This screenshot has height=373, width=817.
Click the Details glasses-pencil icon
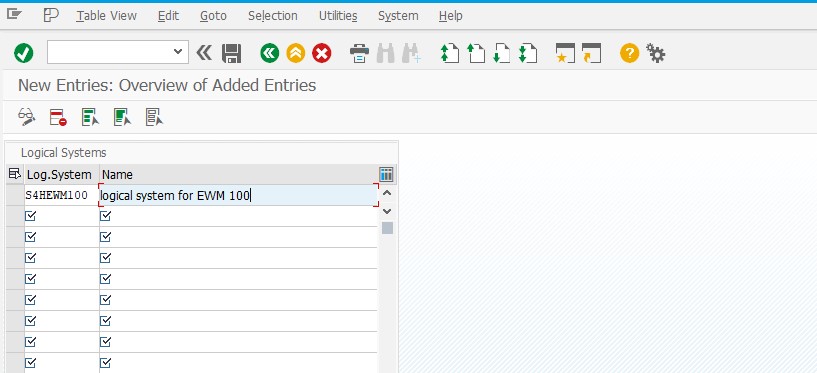(x=27, y=117)
